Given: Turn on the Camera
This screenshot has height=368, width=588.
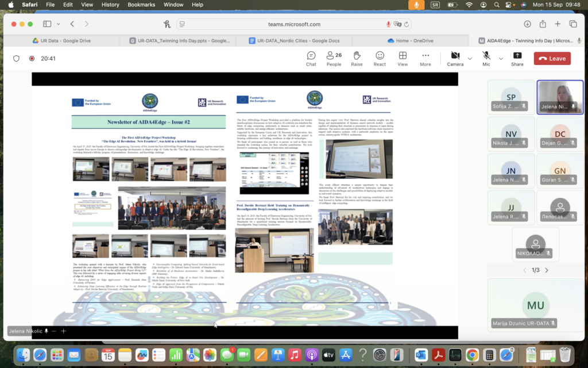Looking at the screenshot, I should 455,58.
